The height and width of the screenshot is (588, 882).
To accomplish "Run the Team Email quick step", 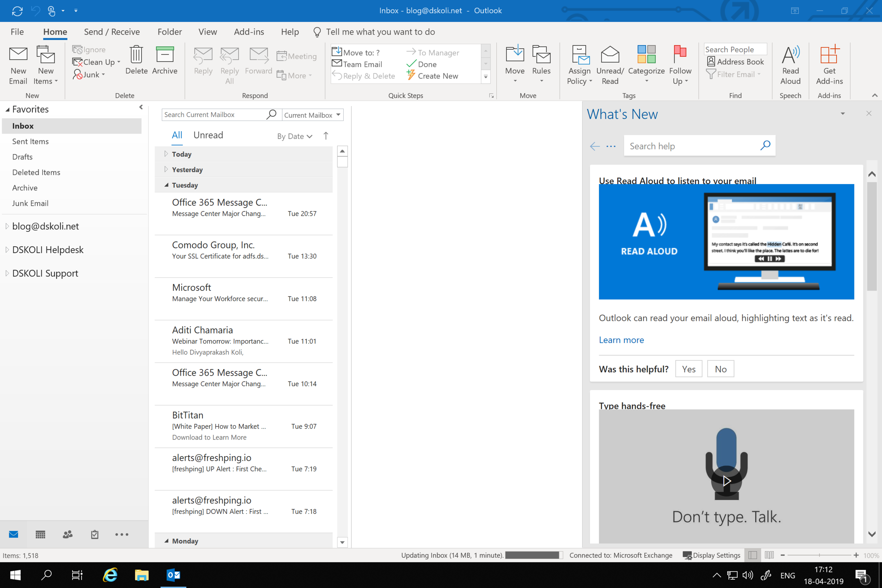I will point(357,64).
